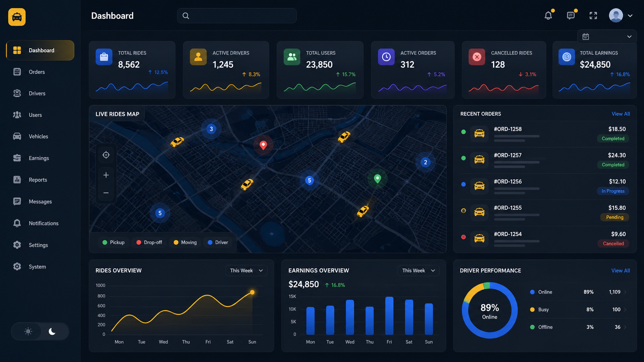The height and width of the screenshot is (362, 644).
Task: Expand the Online drivers row chevron
Action: tap(625, 292)
